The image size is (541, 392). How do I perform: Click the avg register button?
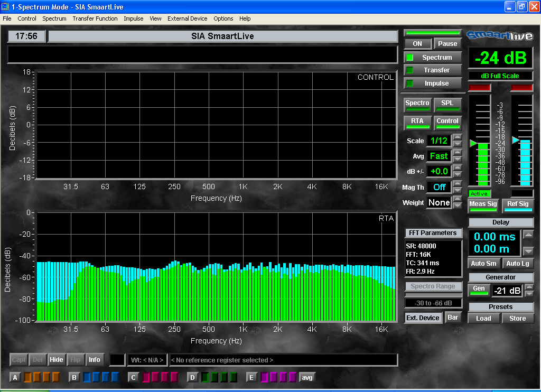(307, 377)
